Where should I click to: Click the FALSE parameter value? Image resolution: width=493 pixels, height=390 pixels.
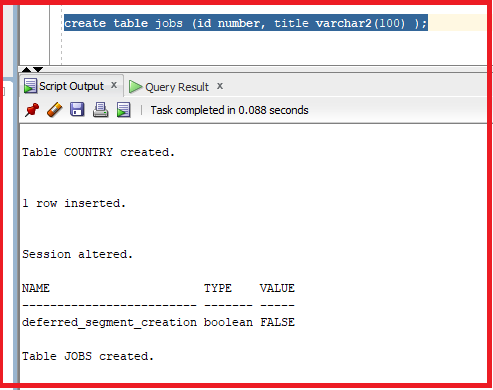pos(277,322)
